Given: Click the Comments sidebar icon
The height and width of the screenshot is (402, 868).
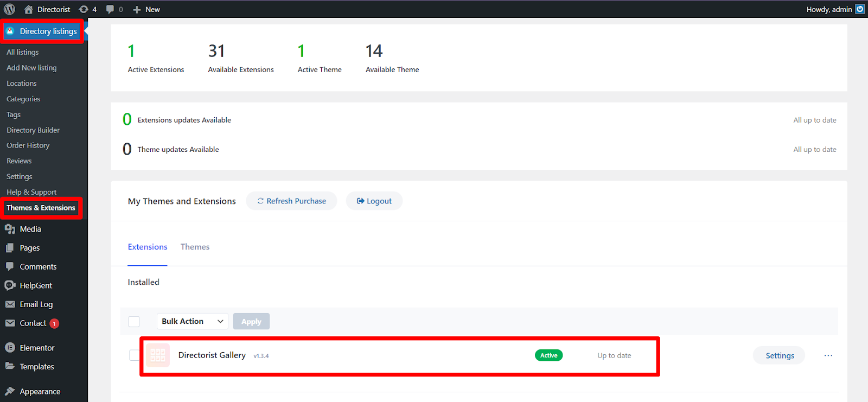Looking at the screenshot, I should pyautogui.click(x=10, y=266).
